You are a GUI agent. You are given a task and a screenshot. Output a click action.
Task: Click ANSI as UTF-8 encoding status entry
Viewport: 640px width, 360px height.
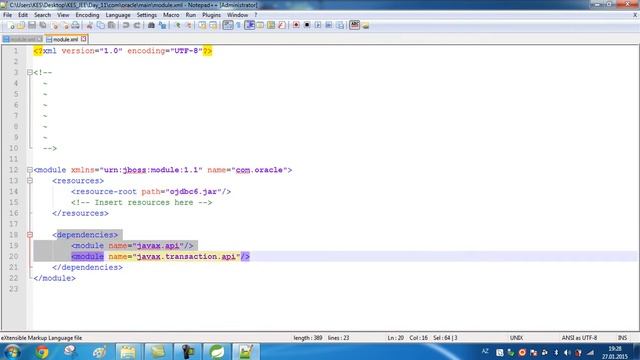pyautogui.click(x=579, y=338)
